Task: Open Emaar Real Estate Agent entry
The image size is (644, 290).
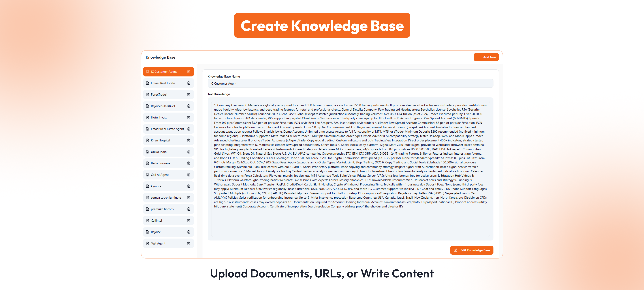Action: pyautogui.click(x=167, y=129)
